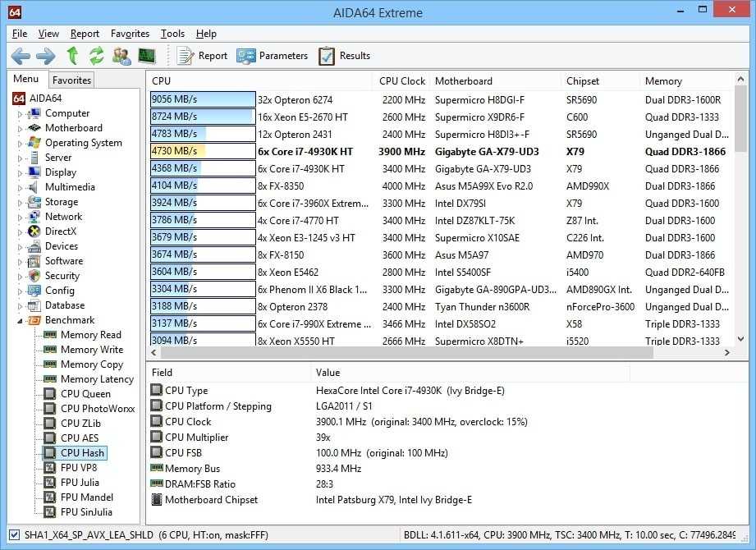756x550 pixels.
Task: Collapse the Benchmark tree node
Action: (x=21, y=321)
